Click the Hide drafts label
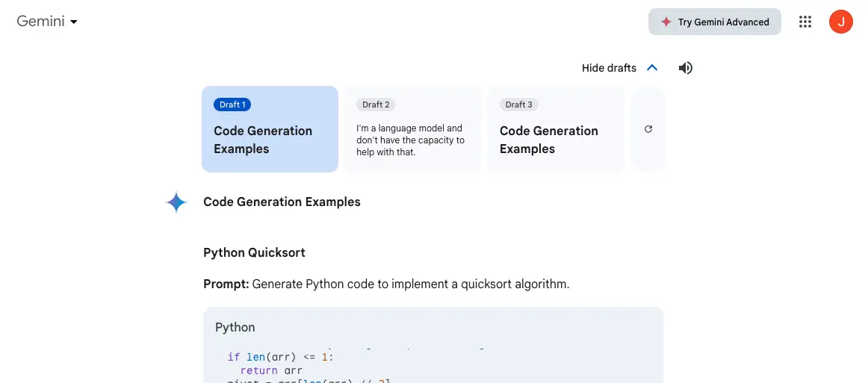The height and width of the screenshot is (383, 868). 609,68
